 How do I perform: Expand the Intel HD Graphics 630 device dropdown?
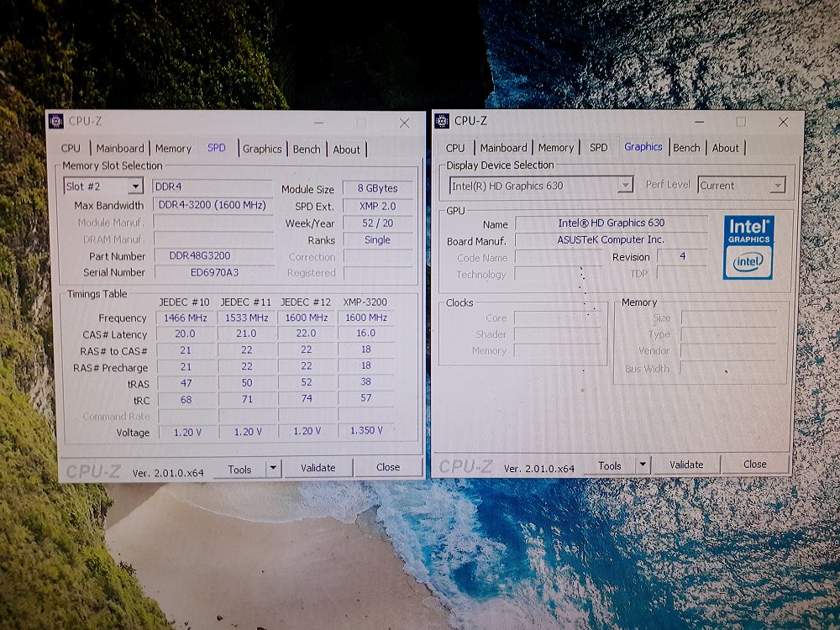(625, 186)
